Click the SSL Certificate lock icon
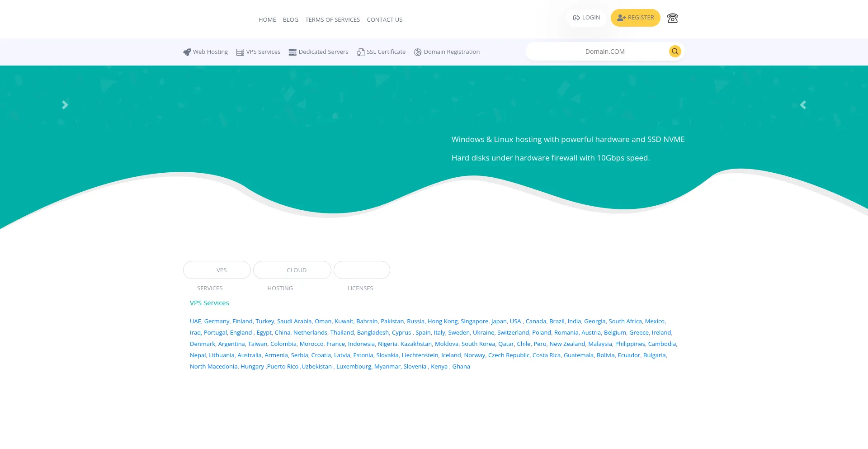868x449 pixels. pyautogui.click(x=360, y=52)
